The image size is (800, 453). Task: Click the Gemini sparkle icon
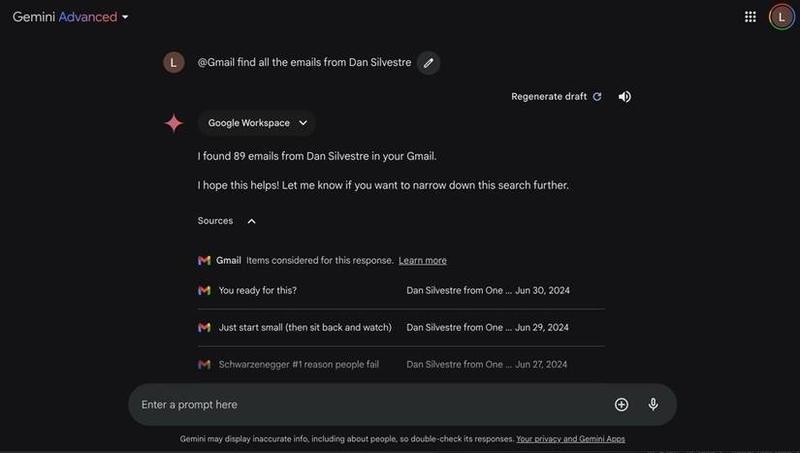coord(174,123)
